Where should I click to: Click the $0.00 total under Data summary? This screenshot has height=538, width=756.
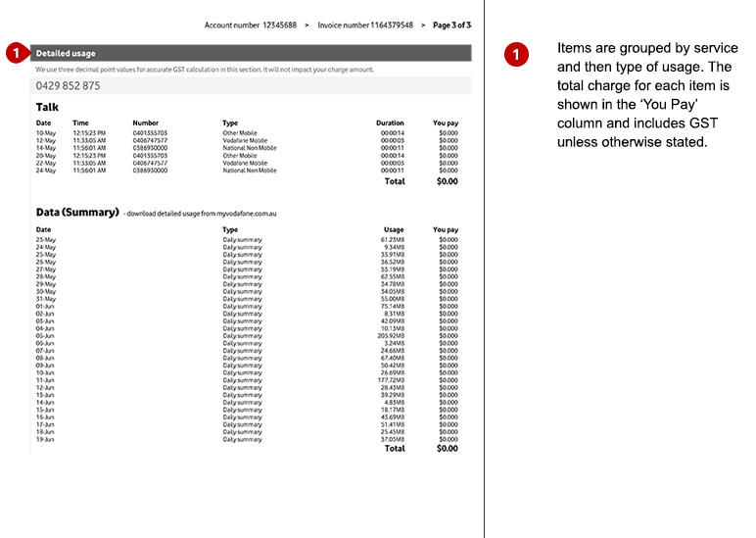coord(447,449)
